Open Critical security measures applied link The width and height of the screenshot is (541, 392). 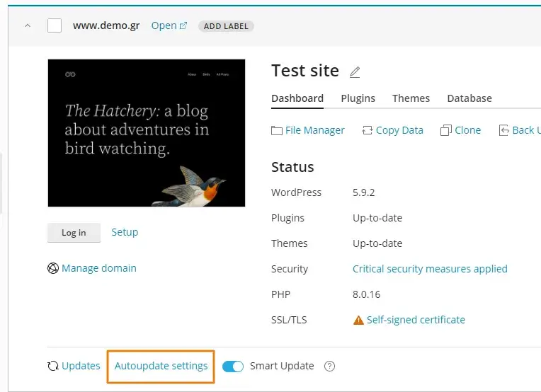pos(430,269)
